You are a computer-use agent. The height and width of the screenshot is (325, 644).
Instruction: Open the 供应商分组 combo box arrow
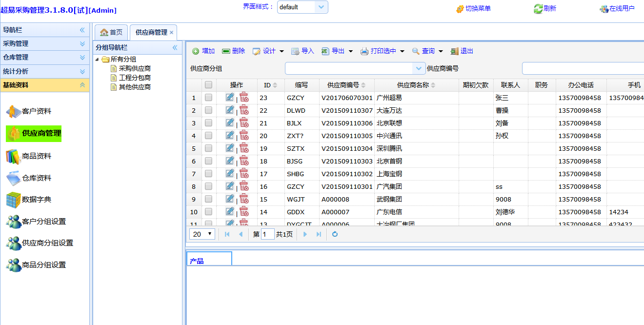click(x=418, y=68)
